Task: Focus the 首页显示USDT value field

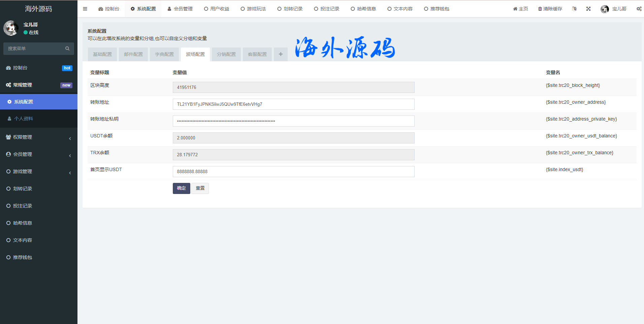Action: point(293,171)
